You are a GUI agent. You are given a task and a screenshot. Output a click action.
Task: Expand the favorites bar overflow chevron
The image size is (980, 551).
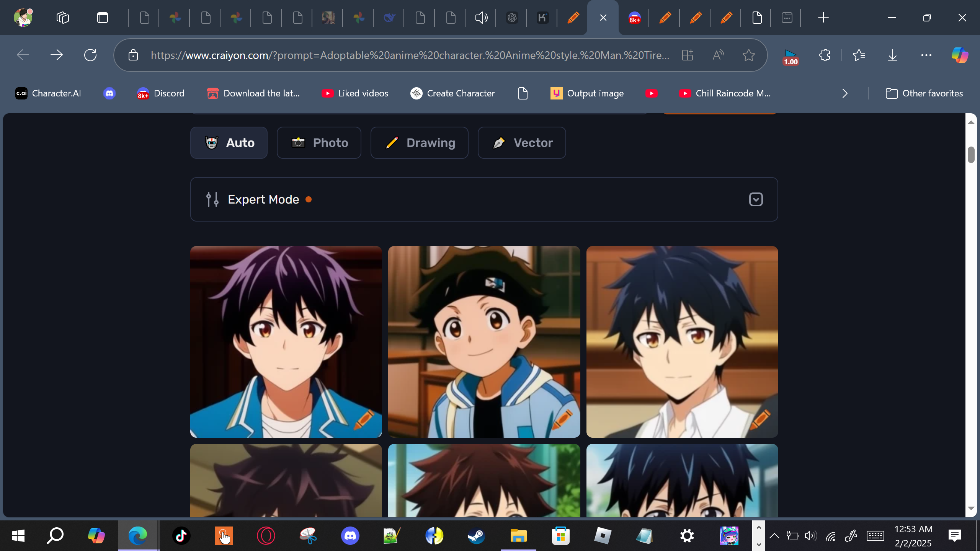click(845, 93)
